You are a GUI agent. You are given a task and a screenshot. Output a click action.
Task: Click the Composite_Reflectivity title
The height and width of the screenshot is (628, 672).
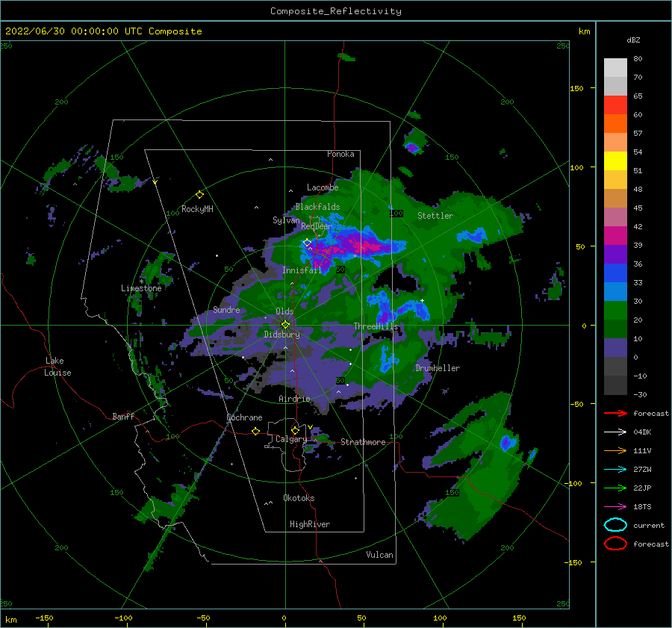[x=336, y=11]
